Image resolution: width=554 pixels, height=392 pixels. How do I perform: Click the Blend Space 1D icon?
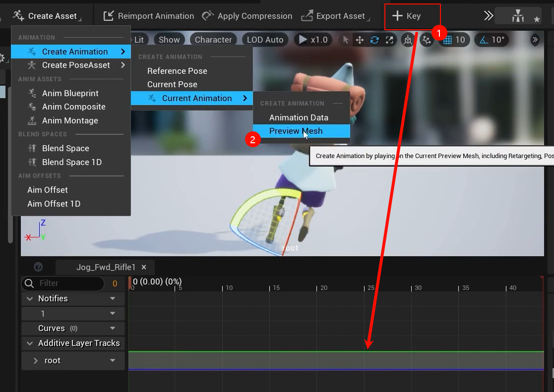(32, 162)
